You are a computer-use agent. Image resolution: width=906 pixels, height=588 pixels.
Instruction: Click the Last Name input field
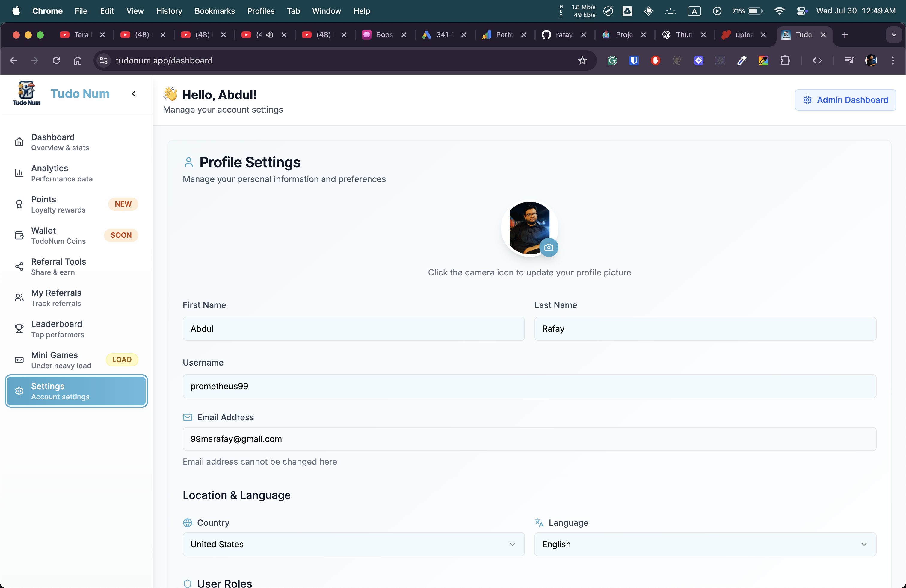pyautogui.click(x=705, y=329)
